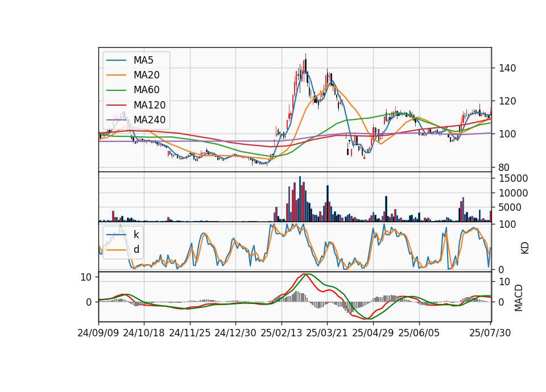Click the MA5 legend label
The image size is (546, 392).
tap(143, 60)
